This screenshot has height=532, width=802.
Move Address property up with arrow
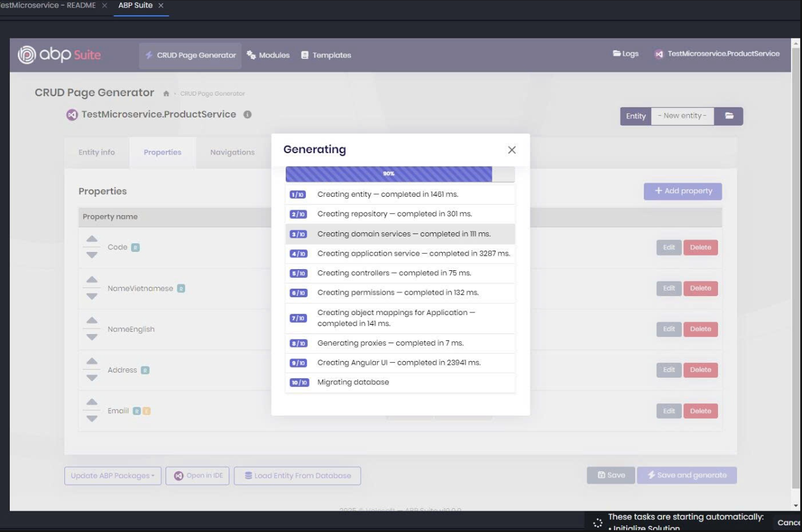pos(91,362)
